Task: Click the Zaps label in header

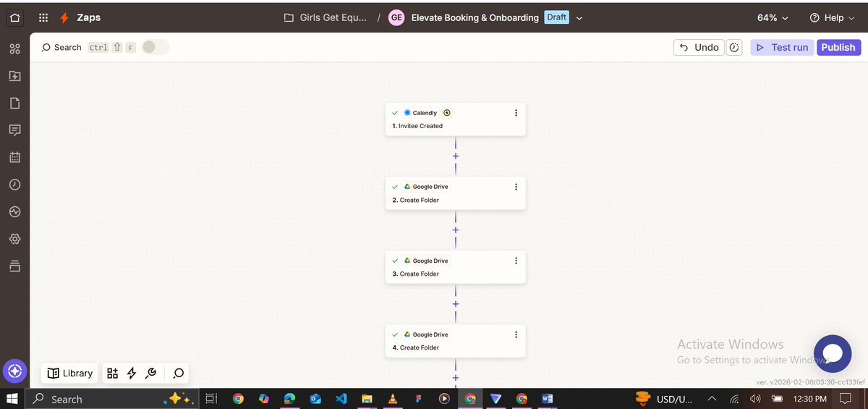Action: click(89, 17)
